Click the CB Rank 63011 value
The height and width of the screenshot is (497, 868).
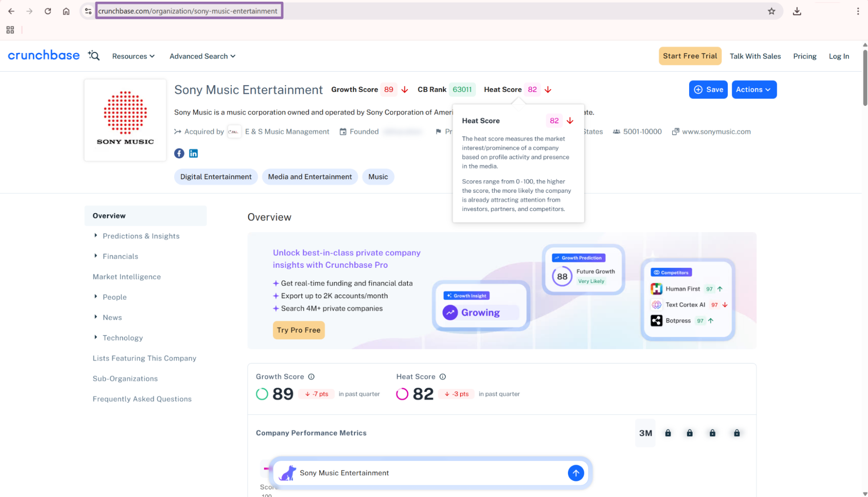tap(462, 89)
